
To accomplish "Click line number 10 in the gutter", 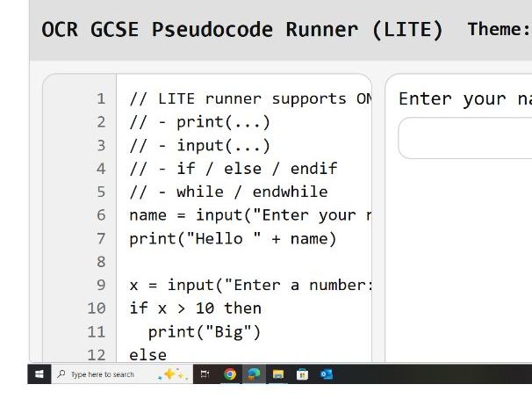I will [97, 308].
